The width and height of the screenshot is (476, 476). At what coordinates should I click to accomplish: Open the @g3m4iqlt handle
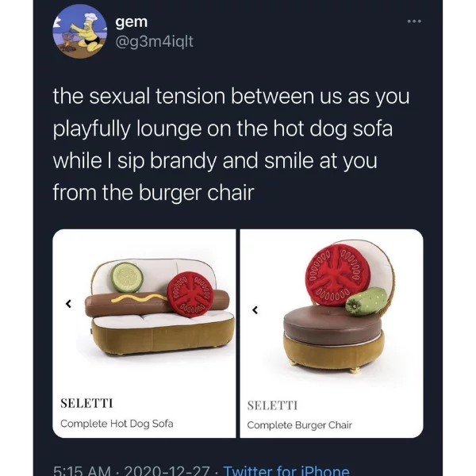click(x=154, y=41)
